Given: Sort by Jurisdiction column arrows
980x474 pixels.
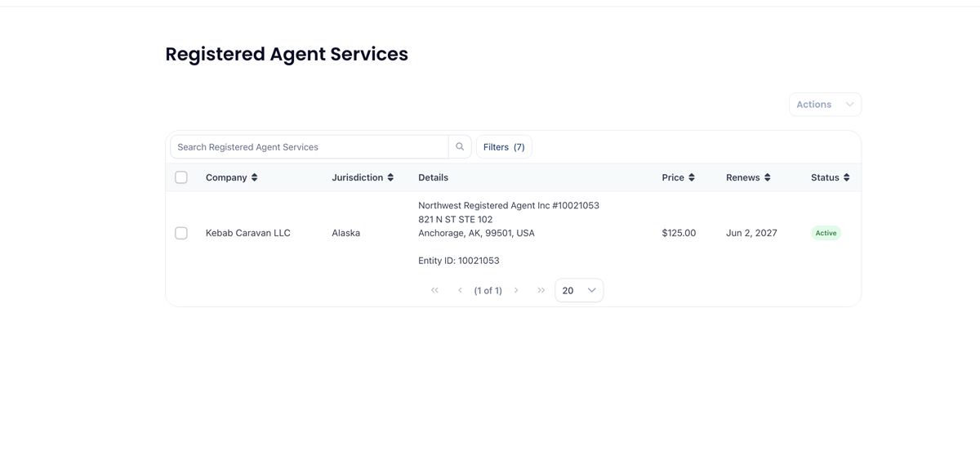Looking at the screenshot, I should point(390,177).
